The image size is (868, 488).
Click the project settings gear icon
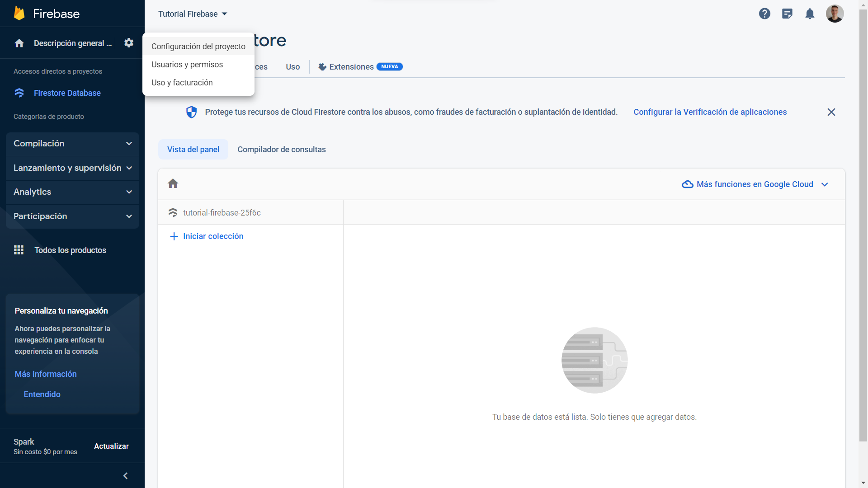coord(128,42)
